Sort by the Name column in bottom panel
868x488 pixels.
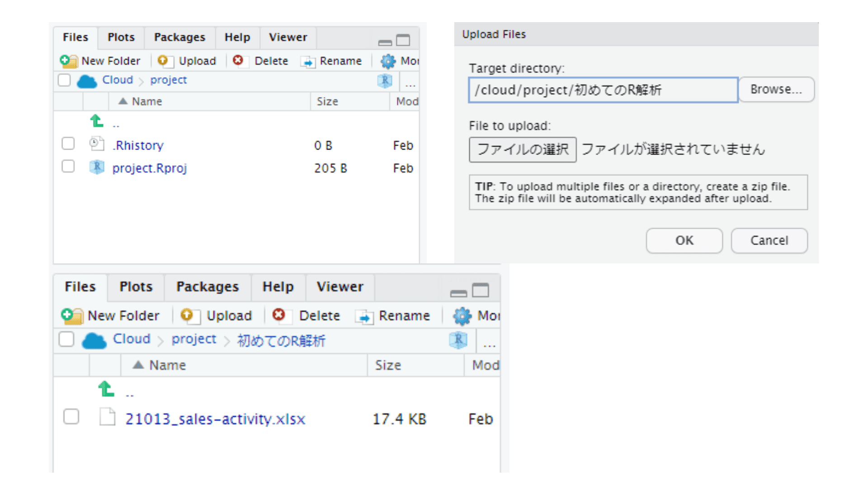pos(167,365)
